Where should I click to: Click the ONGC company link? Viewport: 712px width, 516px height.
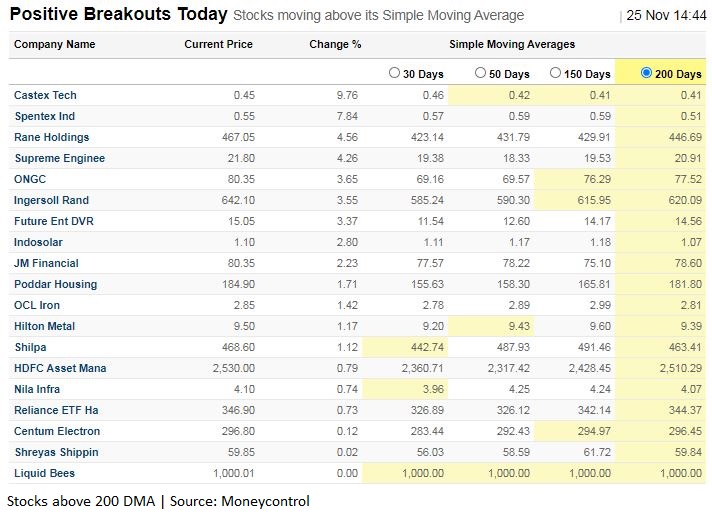click(29, 179)
